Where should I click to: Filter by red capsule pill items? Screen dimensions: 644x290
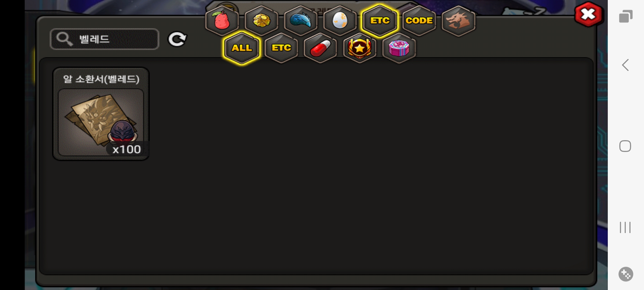point(320,48)
